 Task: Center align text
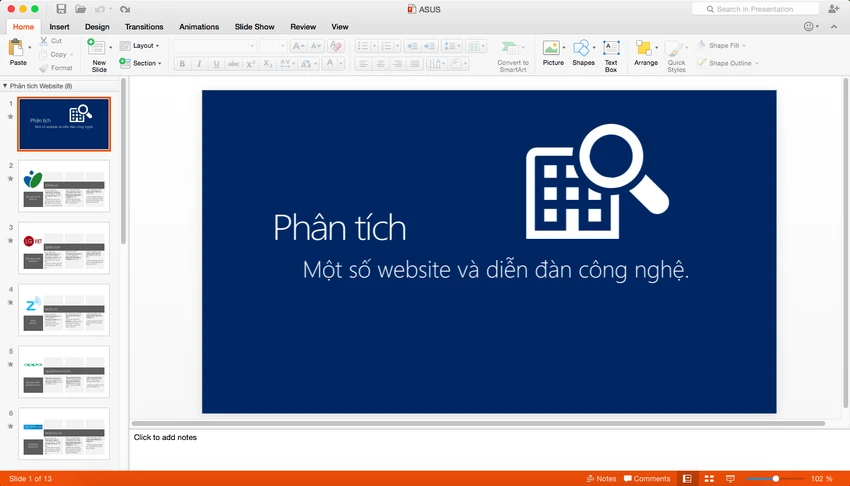tap(381, 64)
